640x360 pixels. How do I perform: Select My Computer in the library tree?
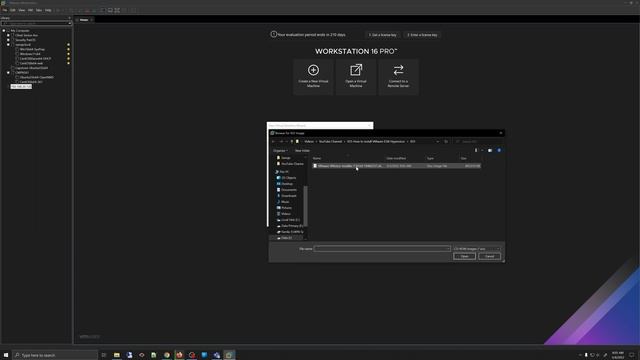(x=20, y=31)
